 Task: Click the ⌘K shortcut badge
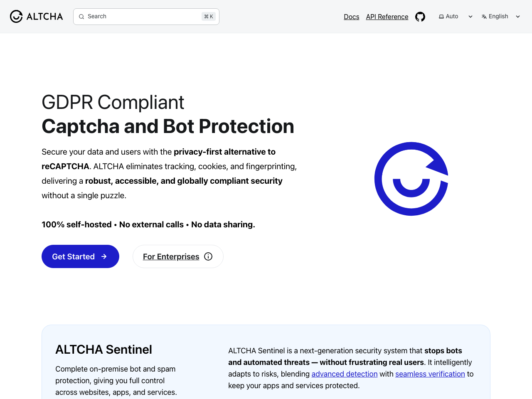208,16
